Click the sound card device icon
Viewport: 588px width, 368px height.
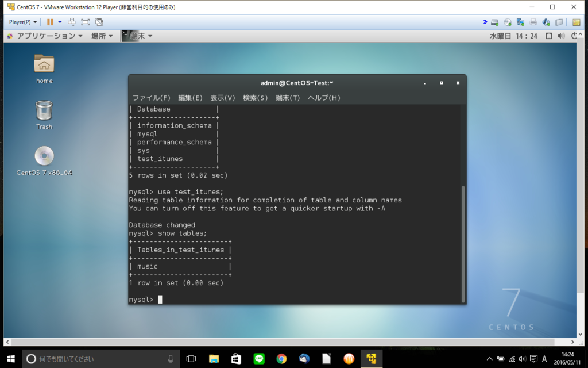[x=546, y=22]
